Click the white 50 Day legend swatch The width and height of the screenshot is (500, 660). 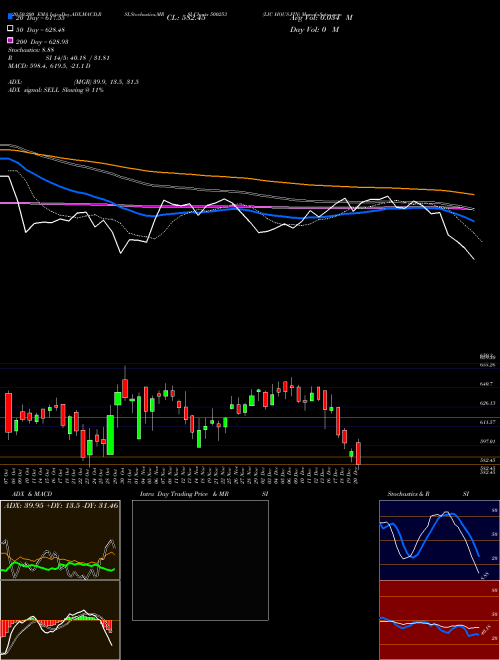(10, 29)
